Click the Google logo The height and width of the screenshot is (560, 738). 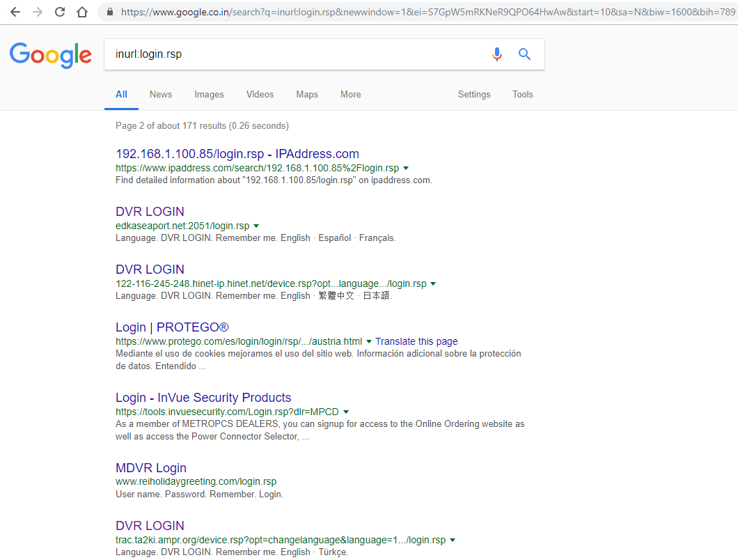[x=51, y=55]
